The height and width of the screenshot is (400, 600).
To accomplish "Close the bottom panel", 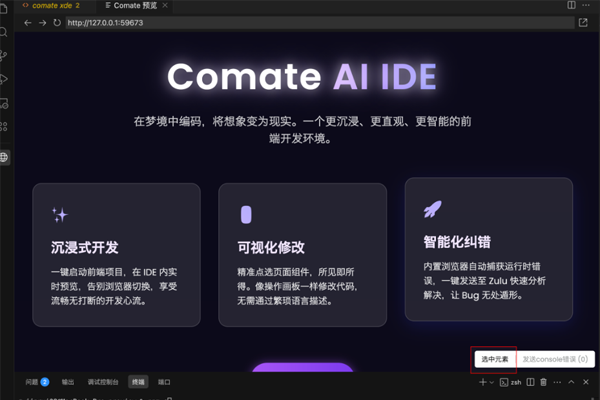I will click(x=586, y=382).
